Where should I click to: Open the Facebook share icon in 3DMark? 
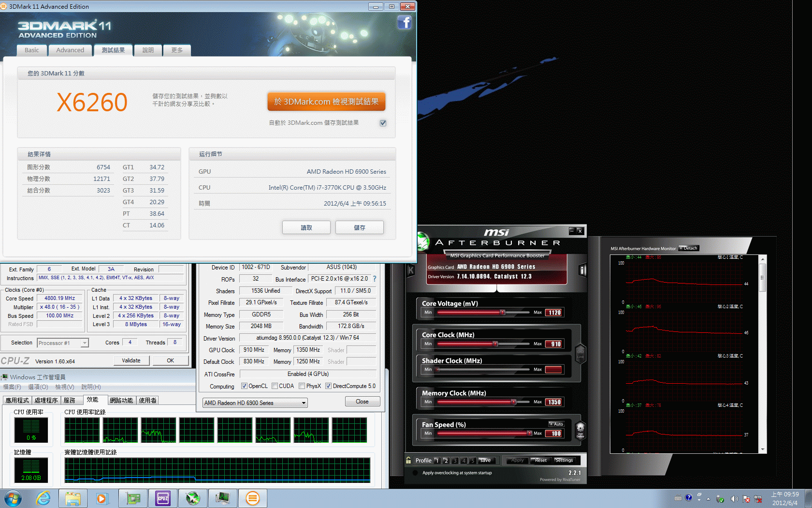pyautogui.click(x=405, y=22)
